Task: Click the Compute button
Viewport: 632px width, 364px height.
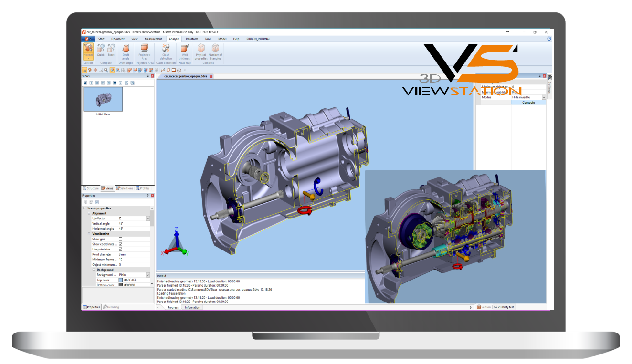Action: [x=528, y=103]
